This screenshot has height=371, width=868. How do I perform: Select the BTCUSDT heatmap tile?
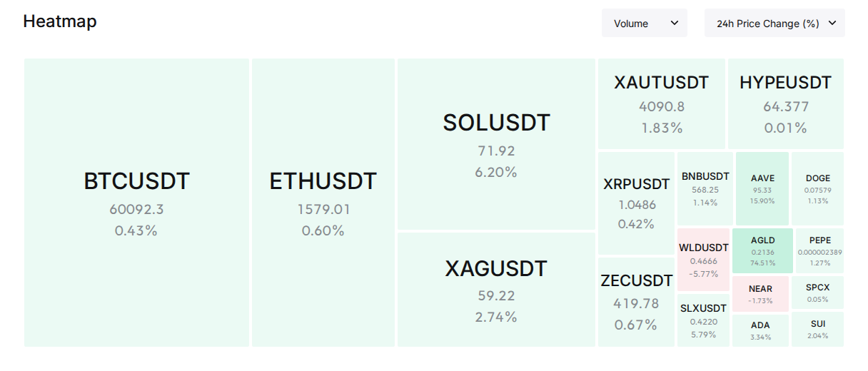tap(137, 203)
